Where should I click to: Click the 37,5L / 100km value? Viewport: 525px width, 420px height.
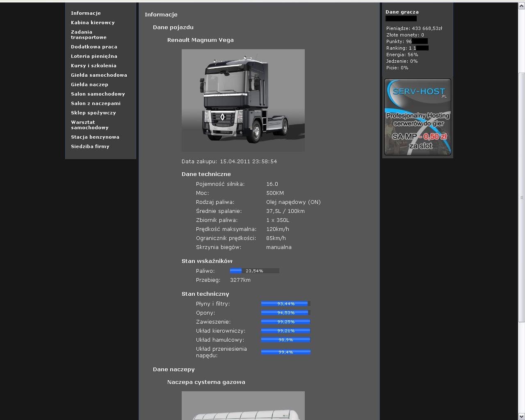coord(285,211)
